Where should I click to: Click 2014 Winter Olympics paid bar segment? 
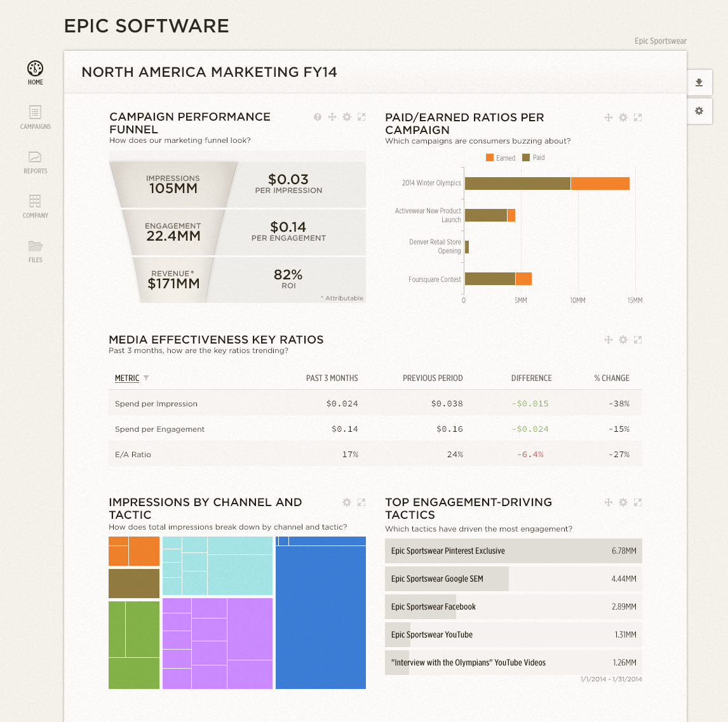tap(518, 184)
